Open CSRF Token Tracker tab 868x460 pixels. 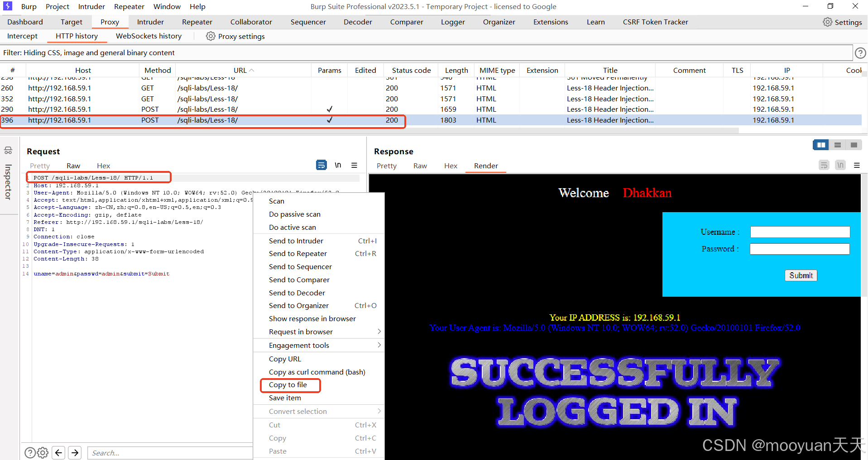pos(655,22)
